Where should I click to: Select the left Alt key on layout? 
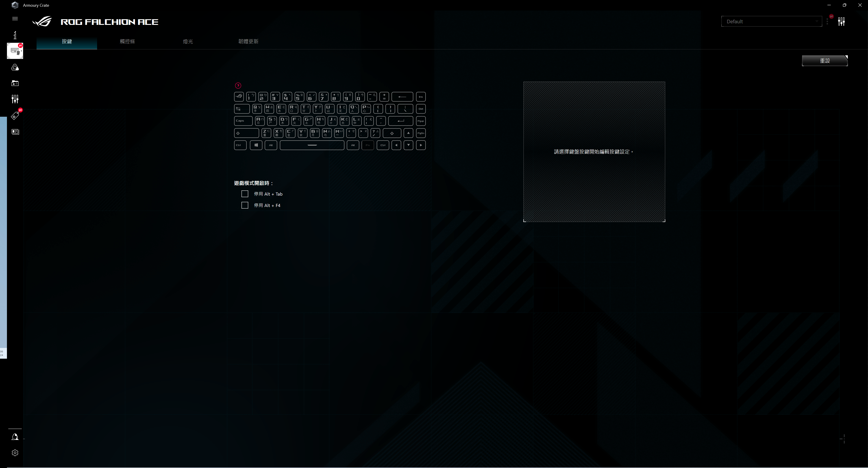271,145
